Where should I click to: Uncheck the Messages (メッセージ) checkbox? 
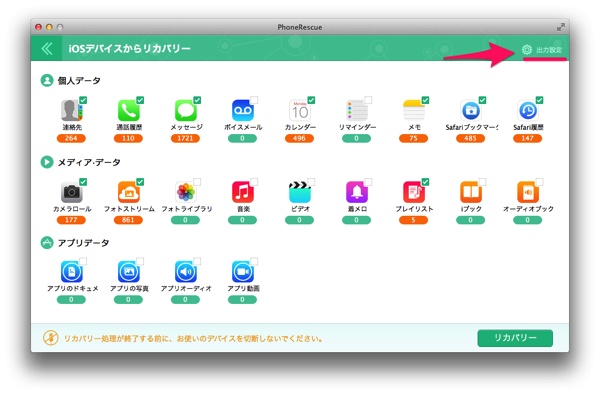click(197, 100)
